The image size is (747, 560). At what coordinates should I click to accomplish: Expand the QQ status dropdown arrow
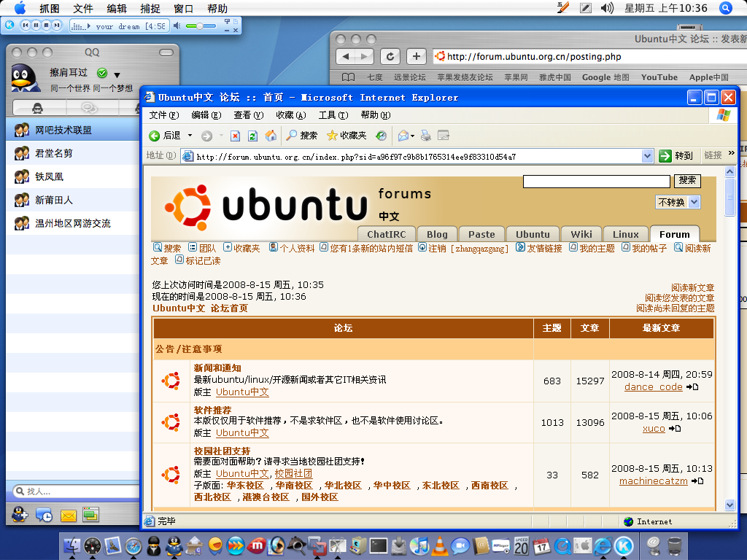point(117,75)
